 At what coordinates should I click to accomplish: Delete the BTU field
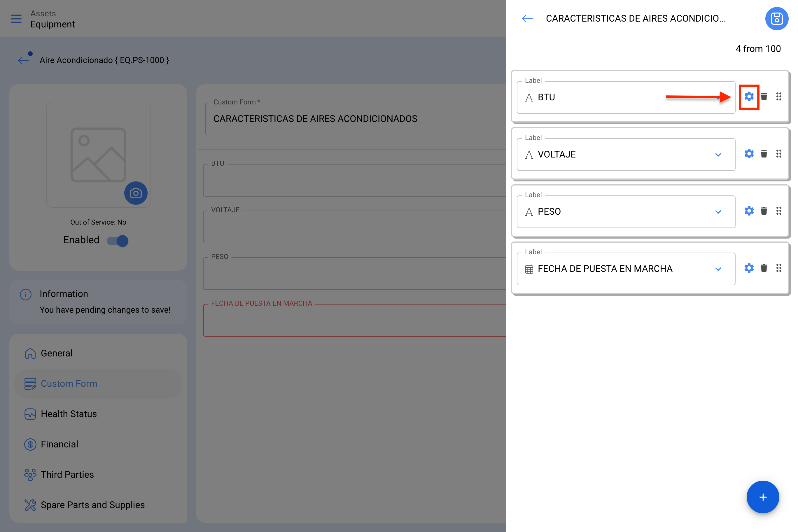(x=764, y=97)
